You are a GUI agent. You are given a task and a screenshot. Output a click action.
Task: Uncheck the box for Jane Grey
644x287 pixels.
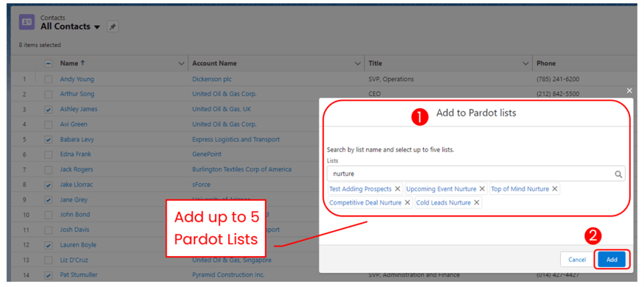coord(48,200)
